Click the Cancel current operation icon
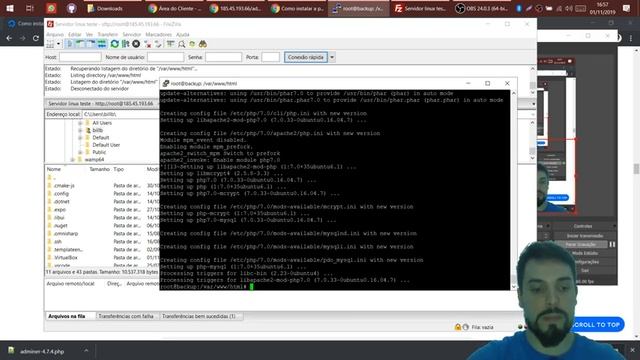The image size is (640, 360). pyautogui.click(x=136, y=44)
